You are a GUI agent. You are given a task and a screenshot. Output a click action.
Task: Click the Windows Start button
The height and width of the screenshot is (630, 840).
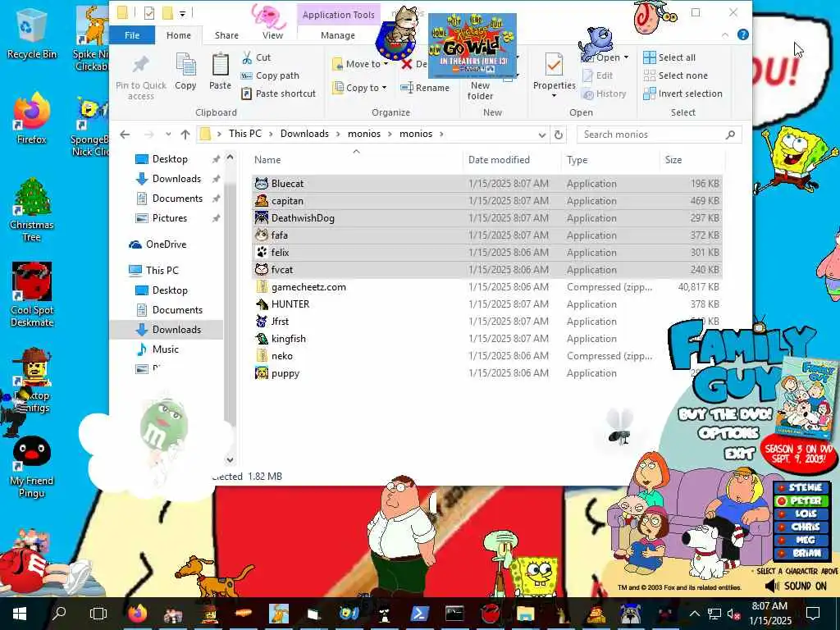point(20,614)
